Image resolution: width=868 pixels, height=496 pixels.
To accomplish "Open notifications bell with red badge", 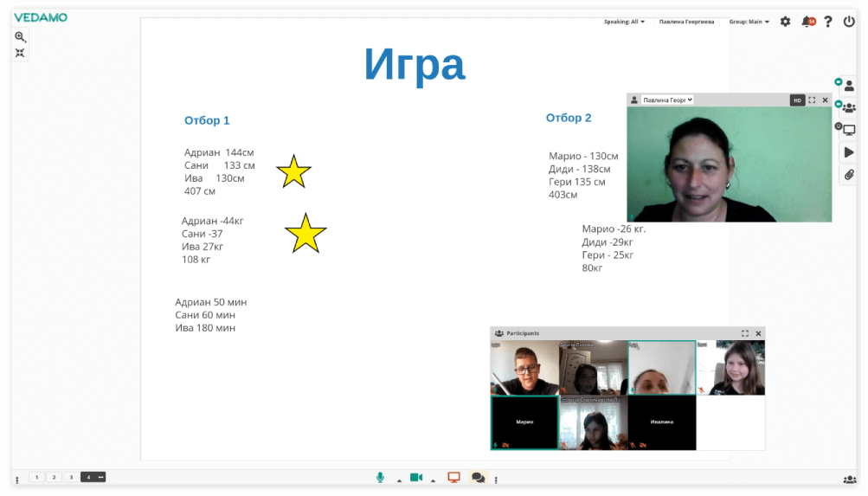I will click(x=808, y=22).
